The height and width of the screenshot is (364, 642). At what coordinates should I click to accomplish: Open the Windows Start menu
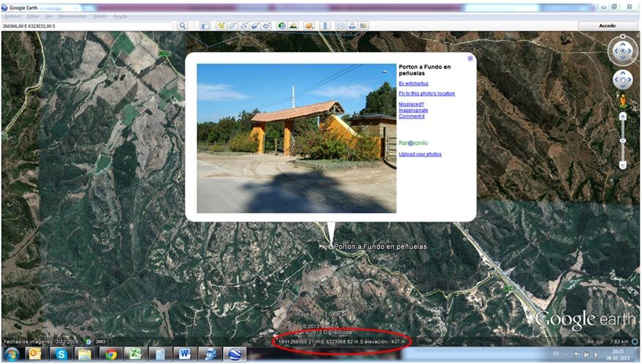(x=11, y=354)
